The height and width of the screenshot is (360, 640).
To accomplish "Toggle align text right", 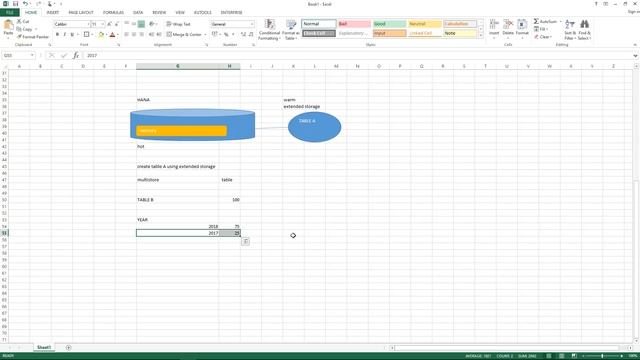I will (x=141, y=34).
